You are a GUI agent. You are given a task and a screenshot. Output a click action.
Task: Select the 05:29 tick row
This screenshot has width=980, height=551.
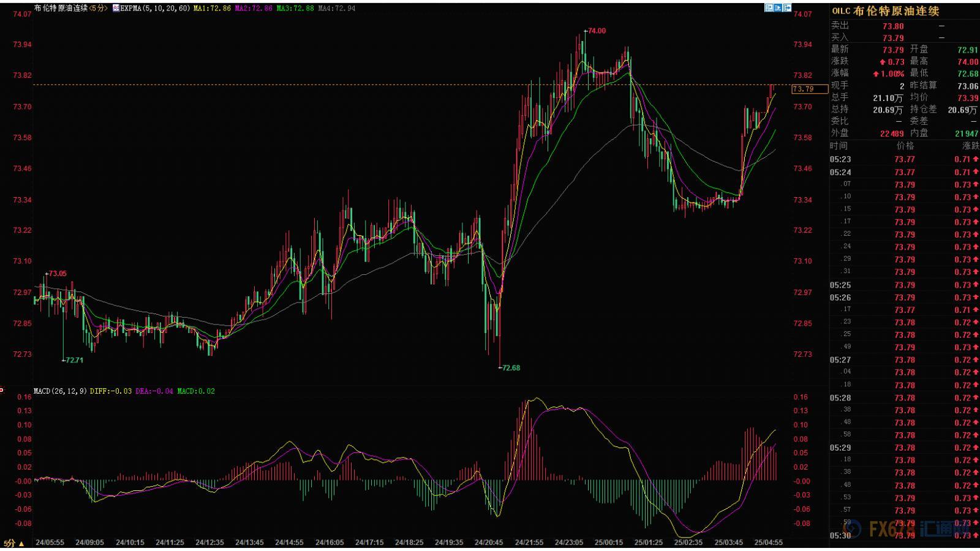(905, 448)
